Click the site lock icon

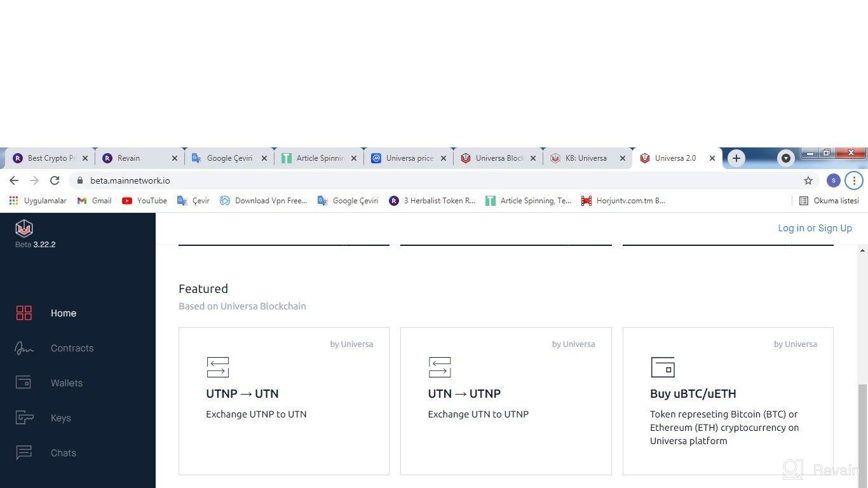[x=80, y=180]
